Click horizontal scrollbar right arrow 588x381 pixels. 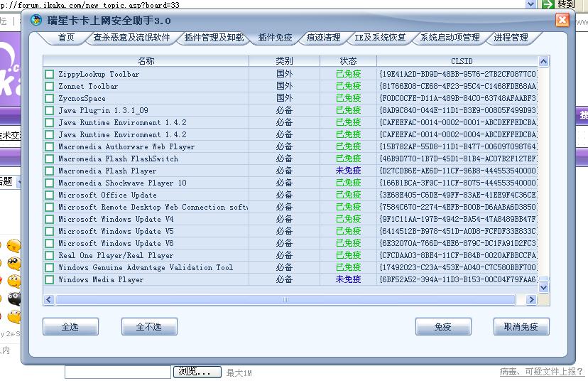[531, 299]
